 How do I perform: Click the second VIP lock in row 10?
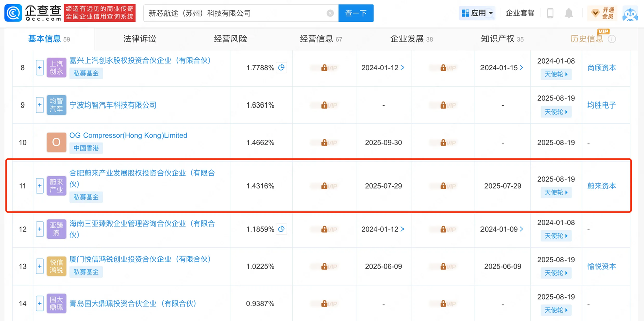point(443,143)
